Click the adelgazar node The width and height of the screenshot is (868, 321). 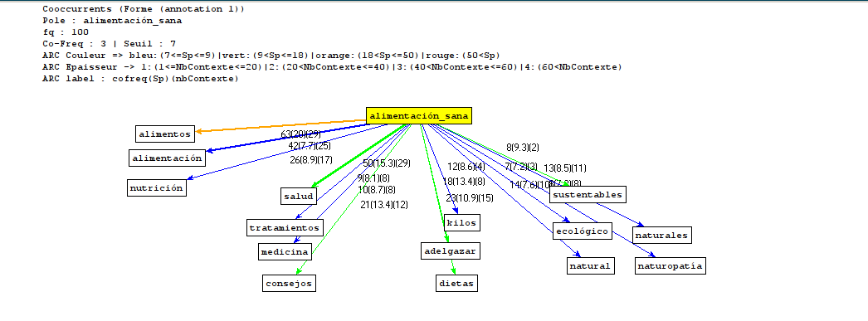[x=450, y=250]
